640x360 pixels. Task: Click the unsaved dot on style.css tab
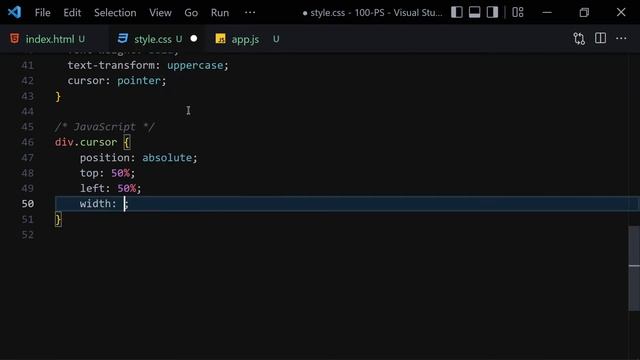tap(194, 38)
